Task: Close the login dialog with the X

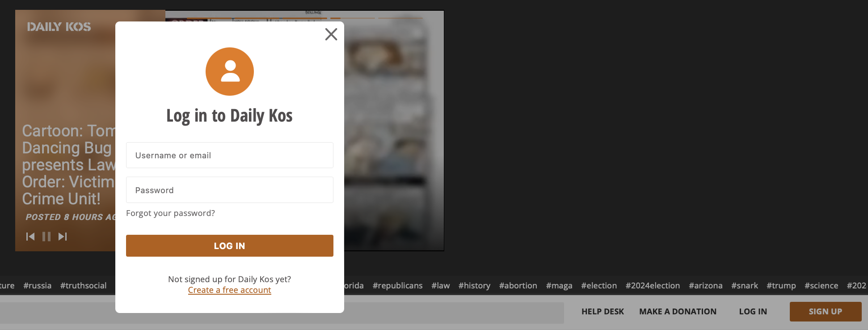Action: click(x=331, y=34)
